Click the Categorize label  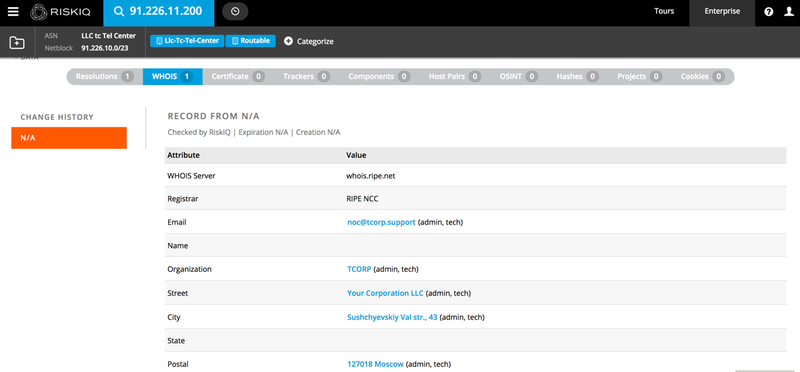(x=315, y=41)
